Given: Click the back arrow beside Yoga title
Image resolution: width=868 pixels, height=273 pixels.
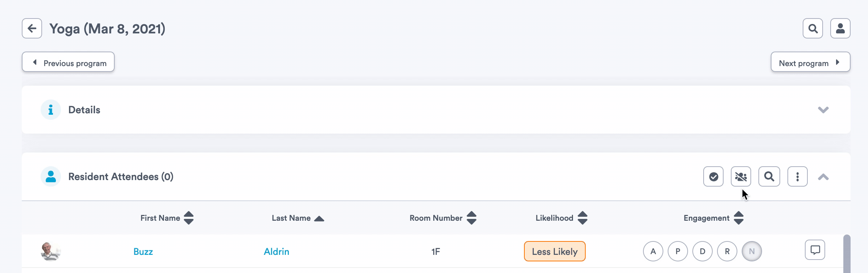Looking at the screenshot, I should (32, 28).
